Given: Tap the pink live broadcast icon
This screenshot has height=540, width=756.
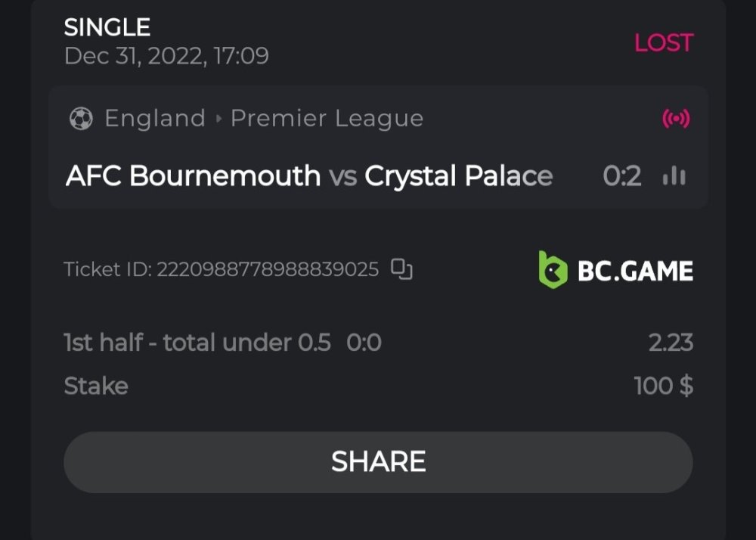Looking at the screenshot, I should tap(676, 119).
